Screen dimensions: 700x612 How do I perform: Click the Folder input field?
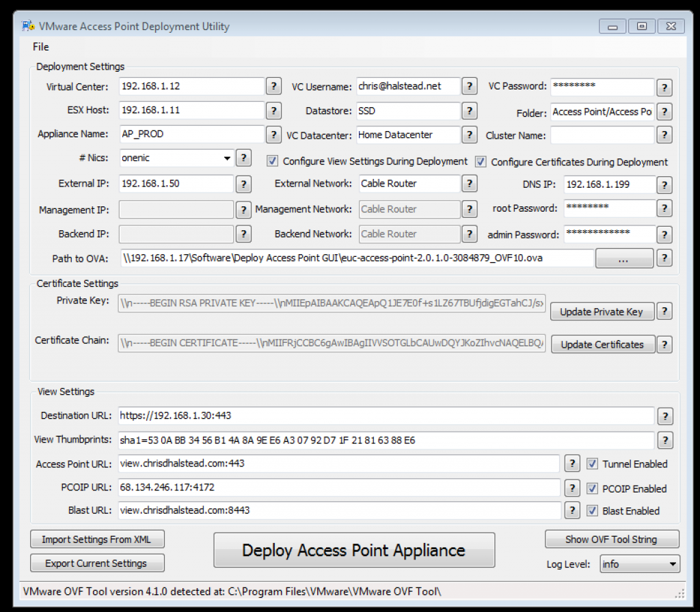click(602, 112)
